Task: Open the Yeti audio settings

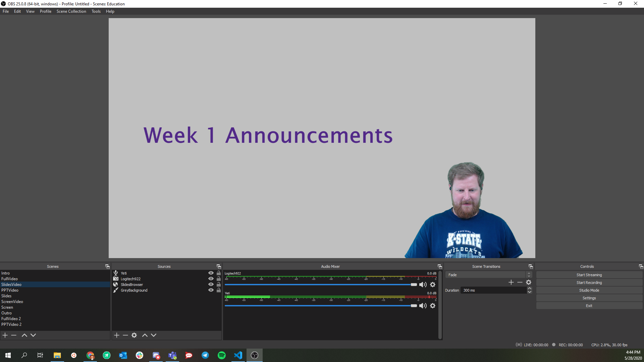Action: pyautogui.click(x=433, y=305)
